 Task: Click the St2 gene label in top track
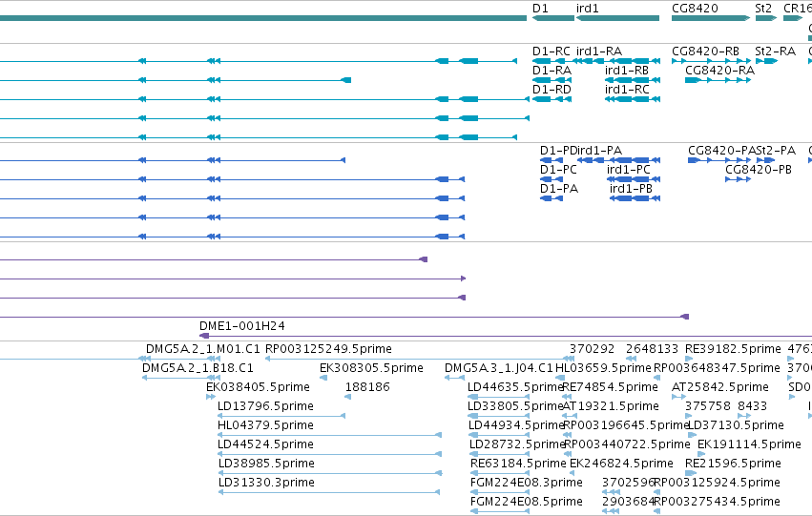pyautogui.click(x=763, y=9)
